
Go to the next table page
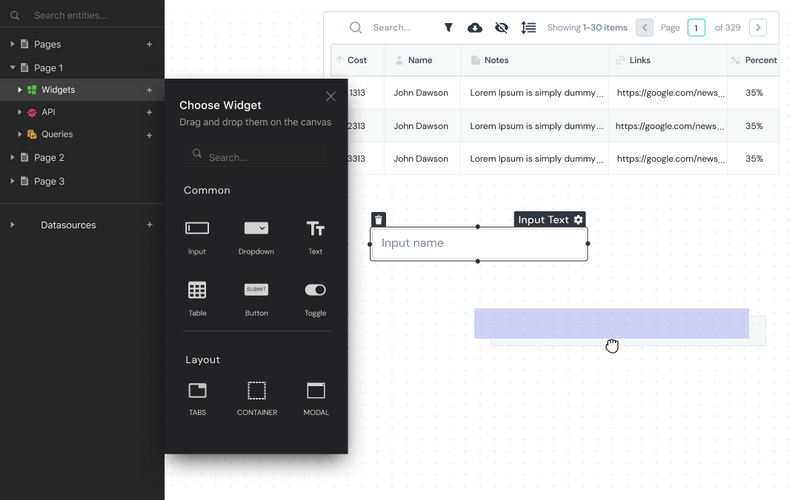point(758,28)
